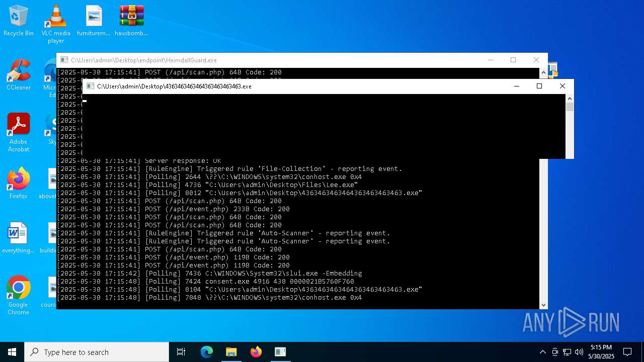
Task: Open the network status tray icon
Action: pos(567,352)
